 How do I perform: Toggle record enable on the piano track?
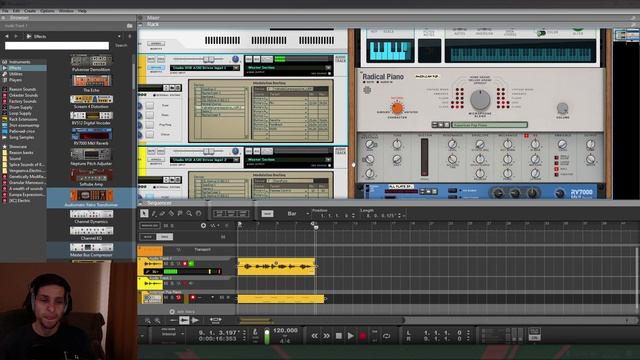coord(193,298)
